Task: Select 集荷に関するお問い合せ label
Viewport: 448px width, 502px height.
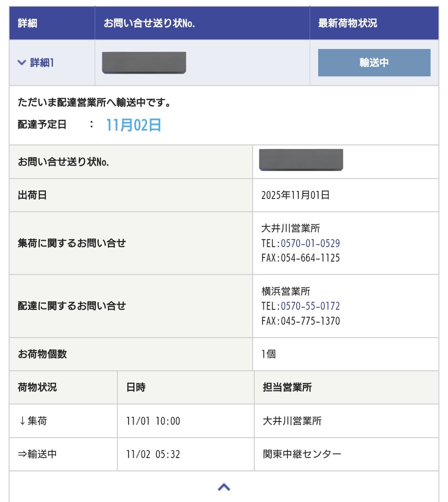Action: tap(71, 243)
